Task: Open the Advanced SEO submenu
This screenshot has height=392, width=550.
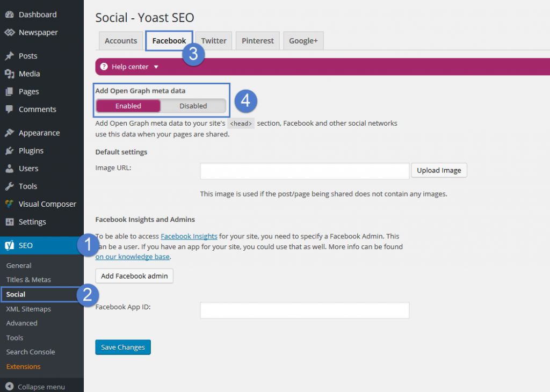Action: click(x=21, y=323)
